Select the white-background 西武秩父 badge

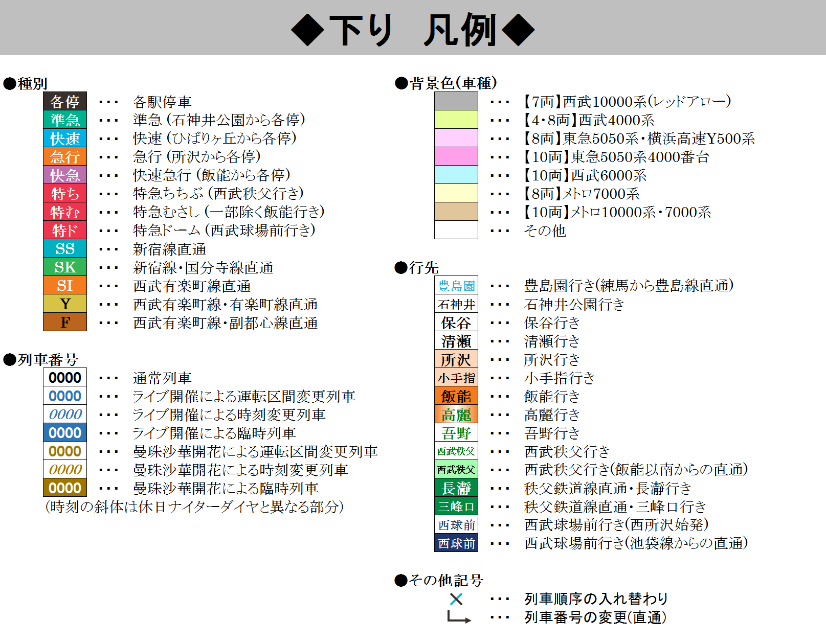tap(456, 451)
